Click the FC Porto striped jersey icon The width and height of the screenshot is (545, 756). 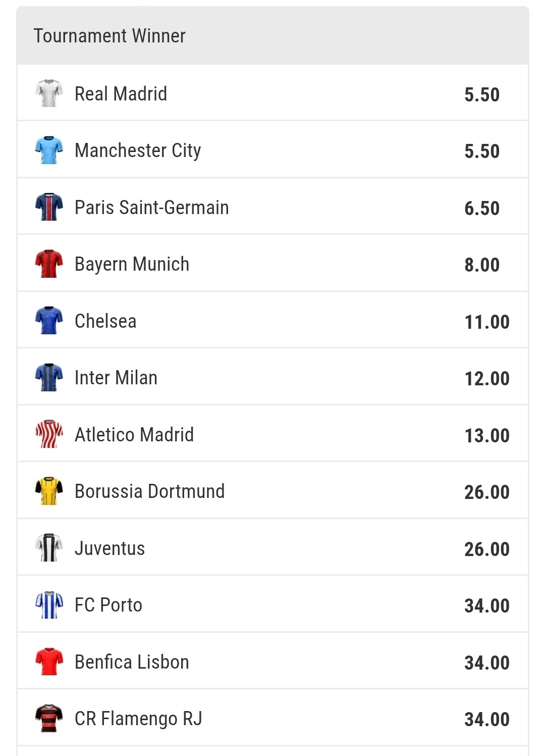[x=49, y=604]
